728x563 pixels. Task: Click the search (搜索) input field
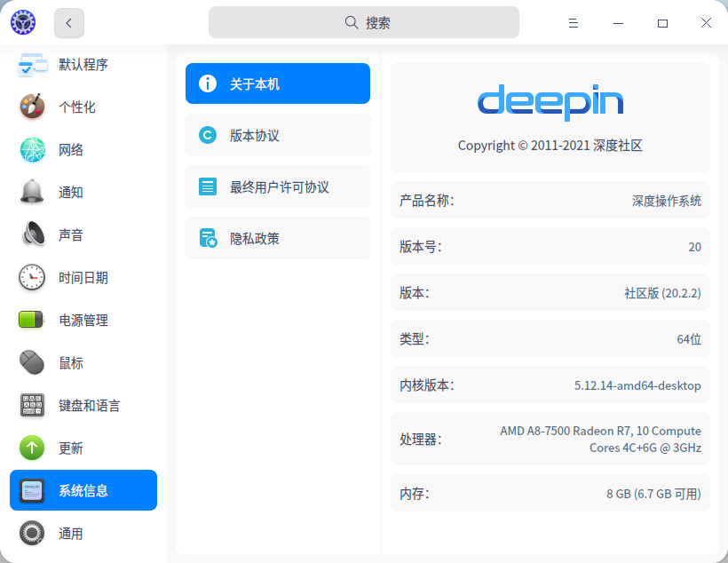364,23
